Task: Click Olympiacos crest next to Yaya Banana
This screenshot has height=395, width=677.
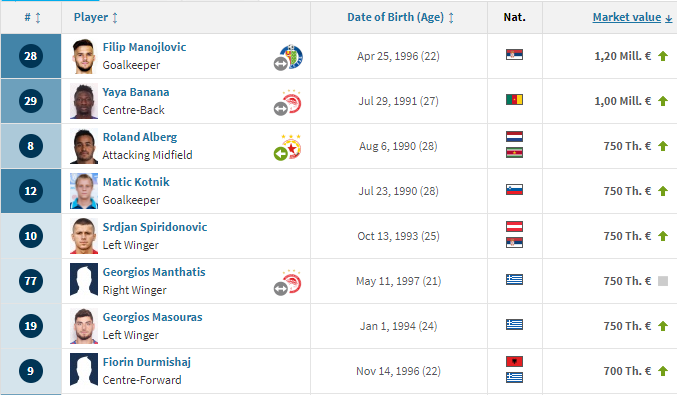Action: click(x=292, y=102)
